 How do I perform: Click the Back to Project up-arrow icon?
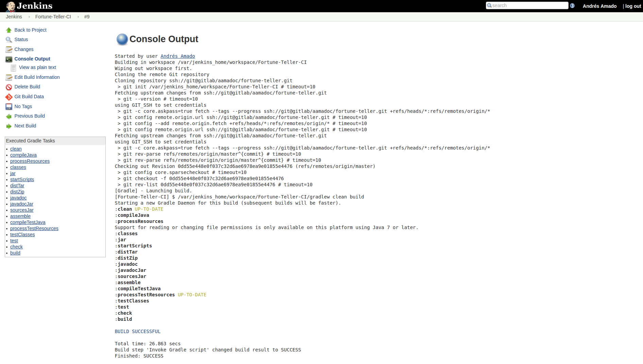pos(9,30)
